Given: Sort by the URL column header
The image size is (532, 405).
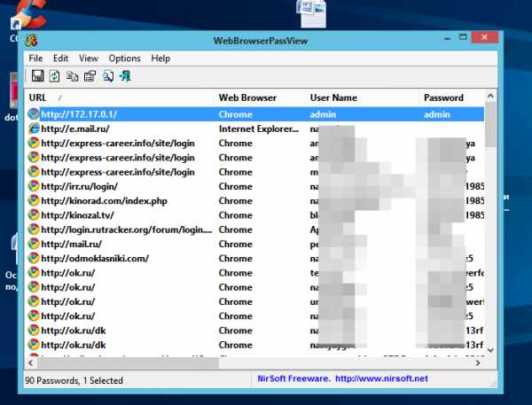Looking at the screenshot, I should click(121, 97).
